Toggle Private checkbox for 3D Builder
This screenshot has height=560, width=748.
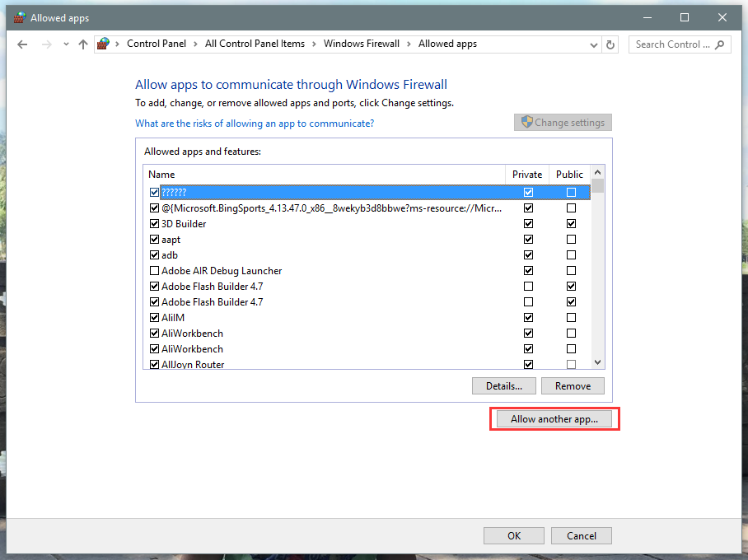[x=528, y=224]
